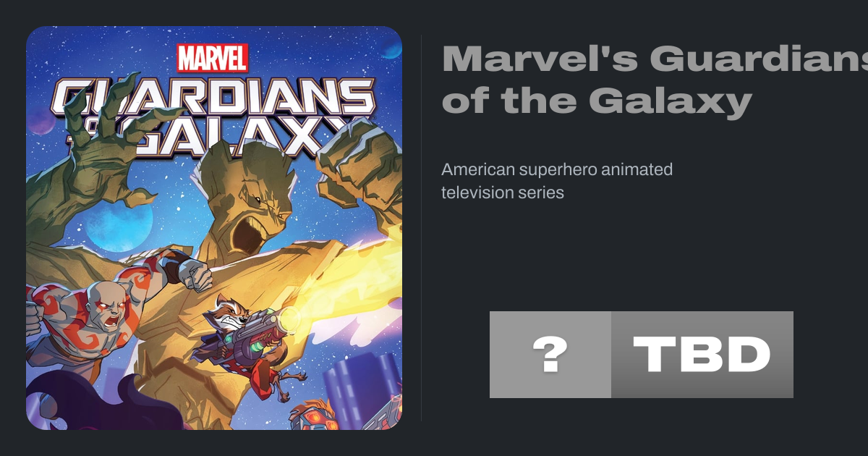
Task: Click "of the Galaxy" title line
Action: (597, 101)
